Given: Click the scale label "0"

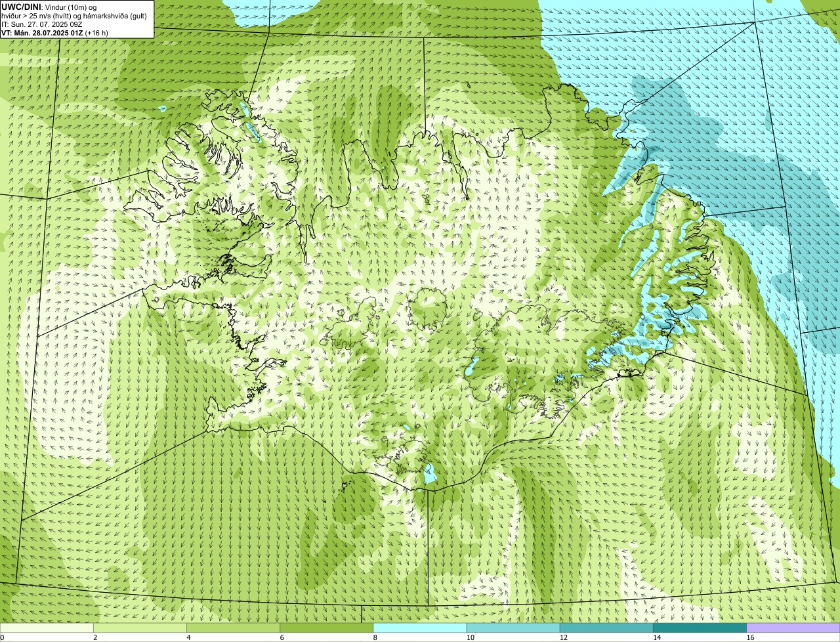Looking at the screenshot, I should pos(2,637).
